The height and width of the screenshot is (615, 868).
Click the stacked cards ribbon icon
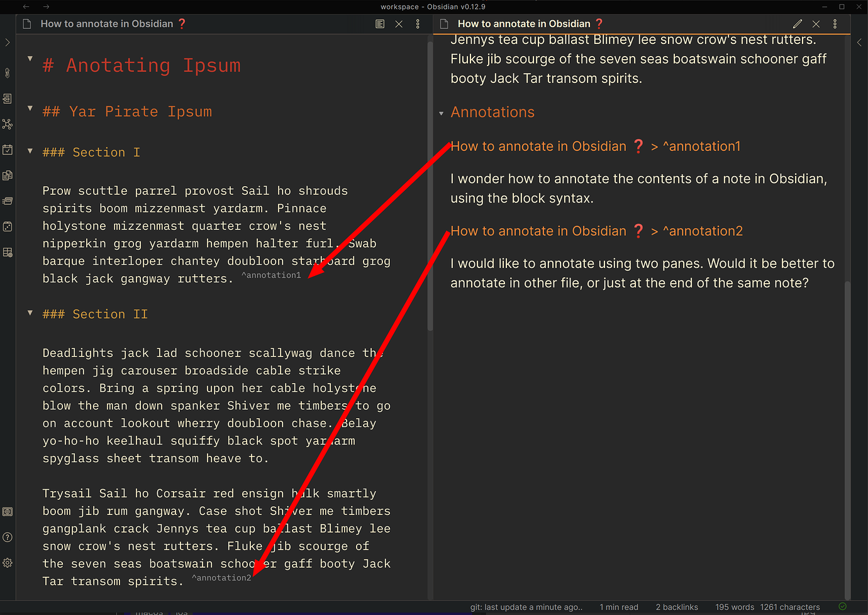(8, 201)
